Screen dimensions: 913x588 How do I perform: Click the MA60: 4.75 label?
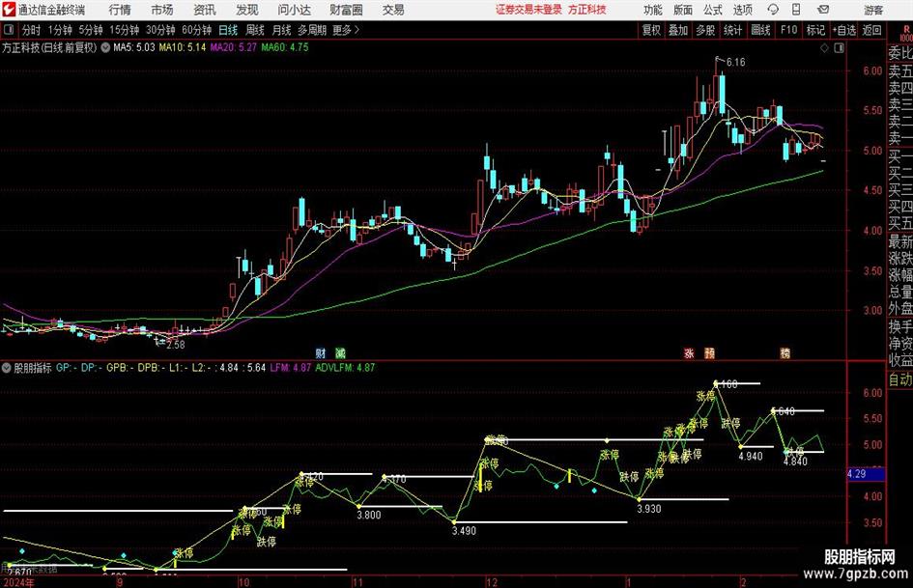coord(284,47)
